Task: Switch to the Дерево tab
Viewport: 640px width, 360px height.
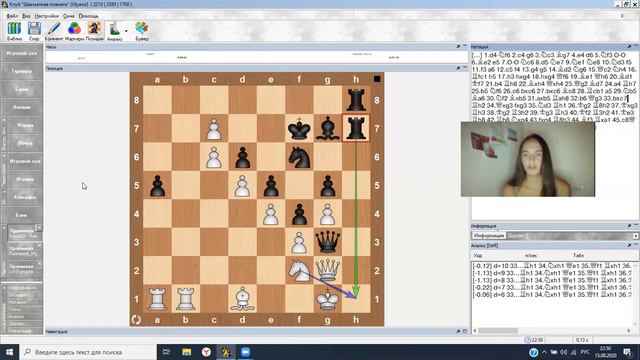Action: tap(516, 236)
